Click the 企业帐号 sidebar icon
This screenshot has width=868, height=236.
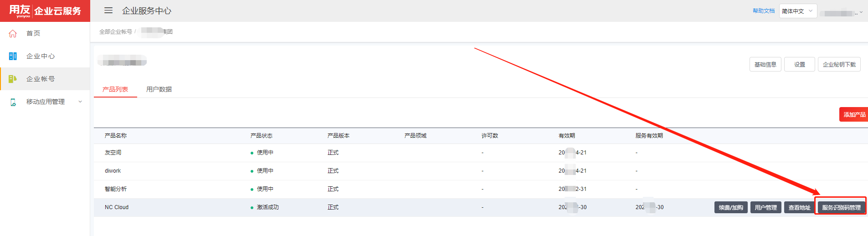(x=13, y=79)
